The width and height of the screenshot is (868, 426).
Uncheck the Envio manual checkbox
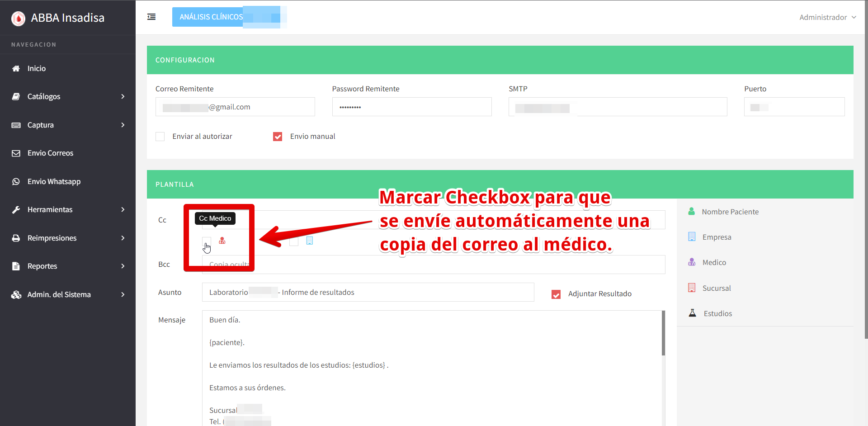point(278,137)
